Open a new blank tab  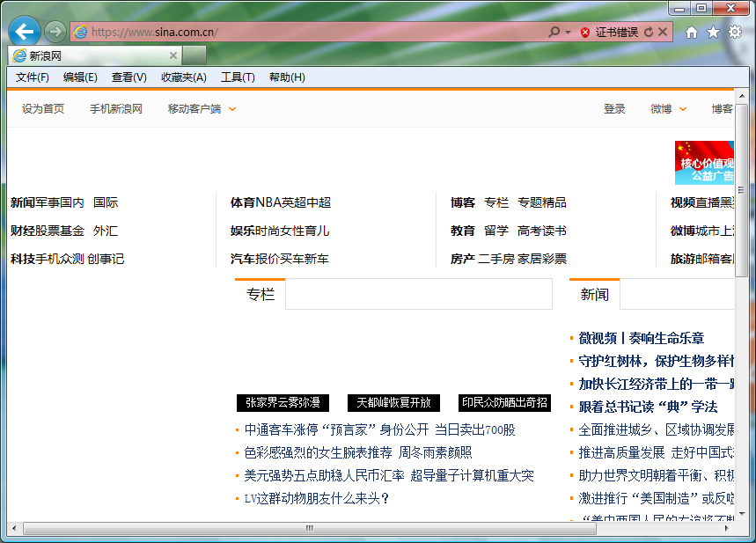click(195, 55)
